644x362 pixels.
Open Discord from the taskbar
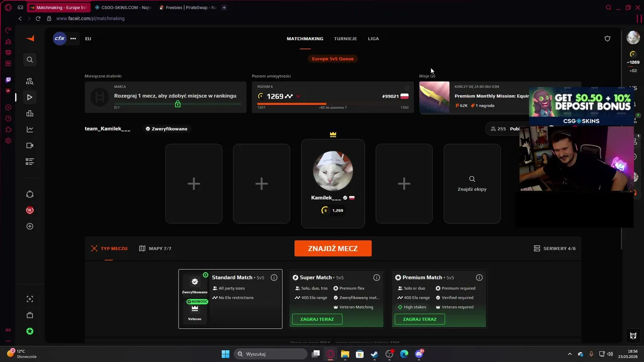point(419,354)
